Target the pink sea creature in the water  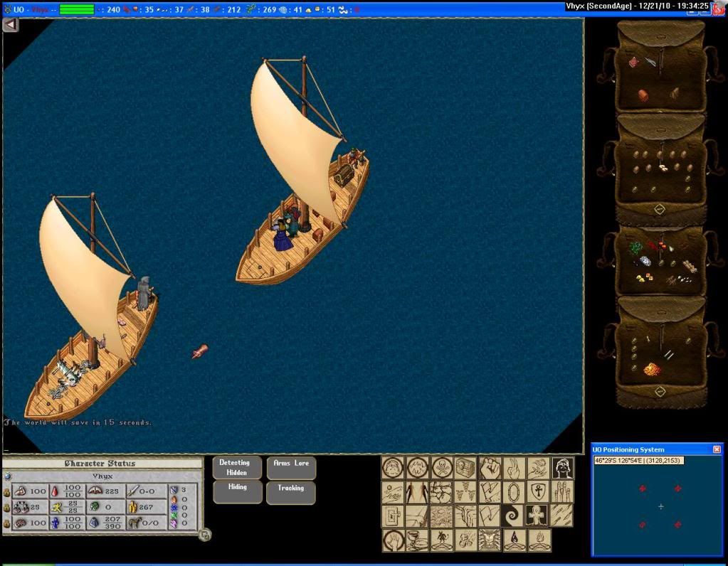pyautogui.click(x=200, y=351)
